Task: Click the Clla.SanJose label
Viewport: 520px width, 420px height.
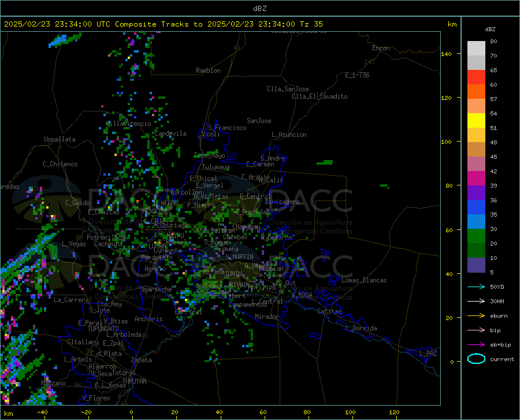Action: pos(288,89)
